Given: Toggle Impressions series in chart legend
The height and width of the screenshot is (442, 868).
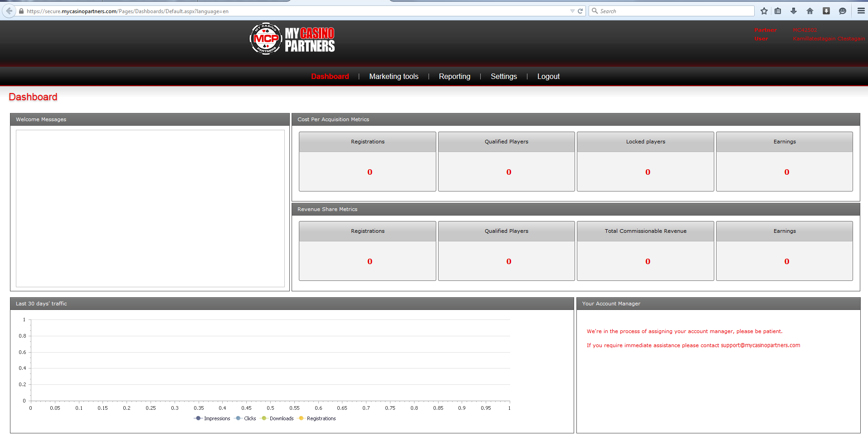Looking at the screenshot, I should [x=212, y=418].
